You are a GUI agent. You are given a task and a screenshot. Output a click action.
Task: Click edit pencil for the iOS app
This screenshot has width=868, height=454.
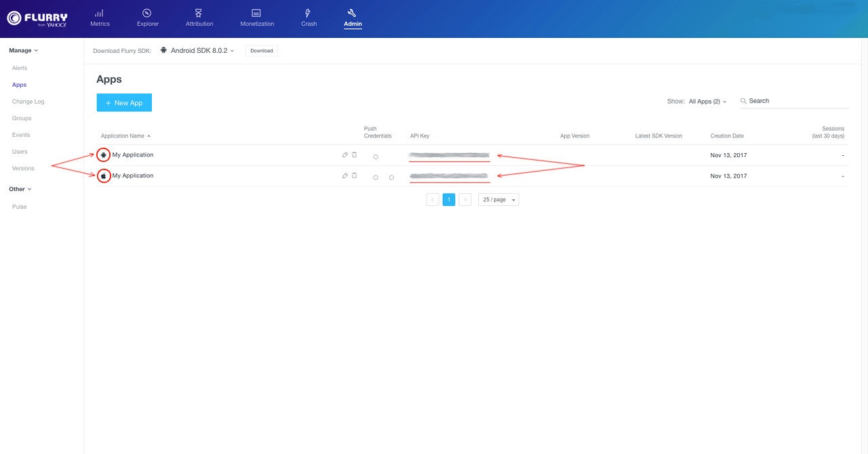pos(345,176)
